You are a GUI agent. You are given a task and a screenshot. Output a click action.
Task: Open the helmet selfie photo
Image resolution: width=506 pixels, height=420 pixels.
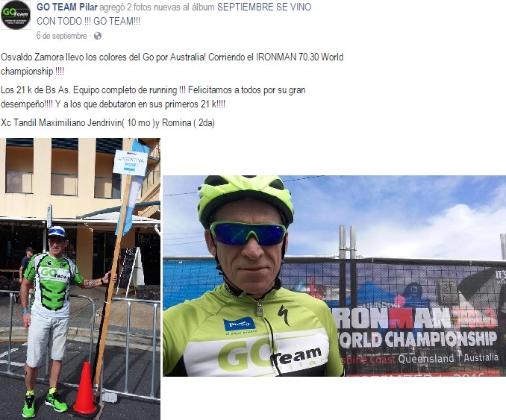[x=334, y=276]
